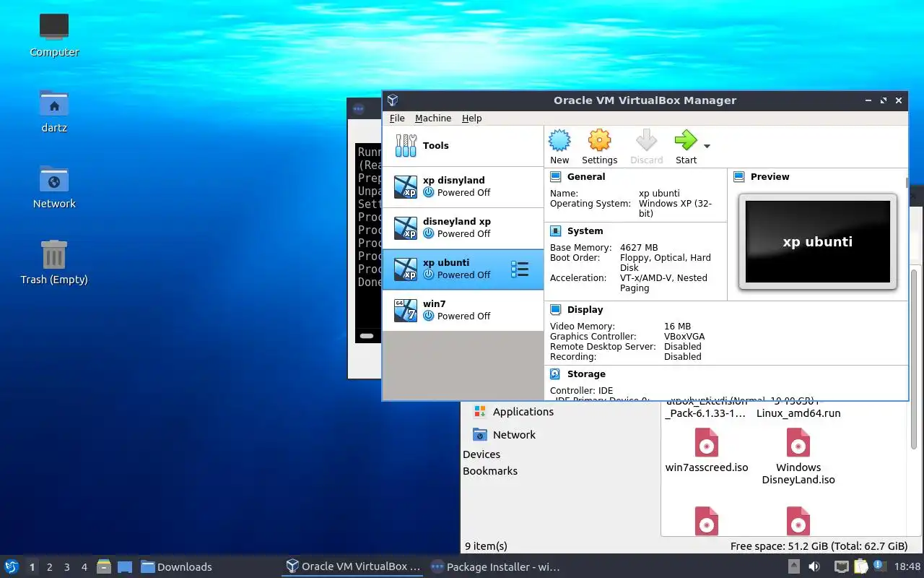Switch to workspace 2 in taskbar
This screenshot has height=578, width=924.
(x=49, y=567)
